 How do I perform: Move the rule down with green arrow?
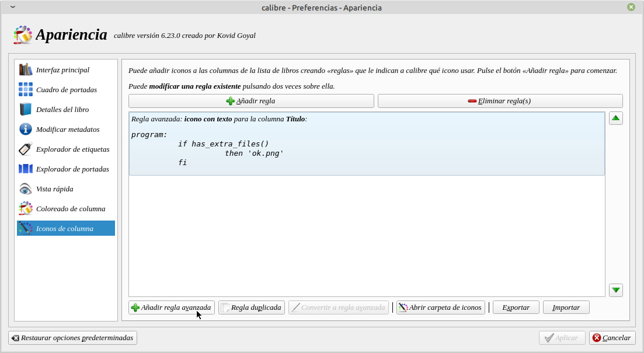click(615, 290)
